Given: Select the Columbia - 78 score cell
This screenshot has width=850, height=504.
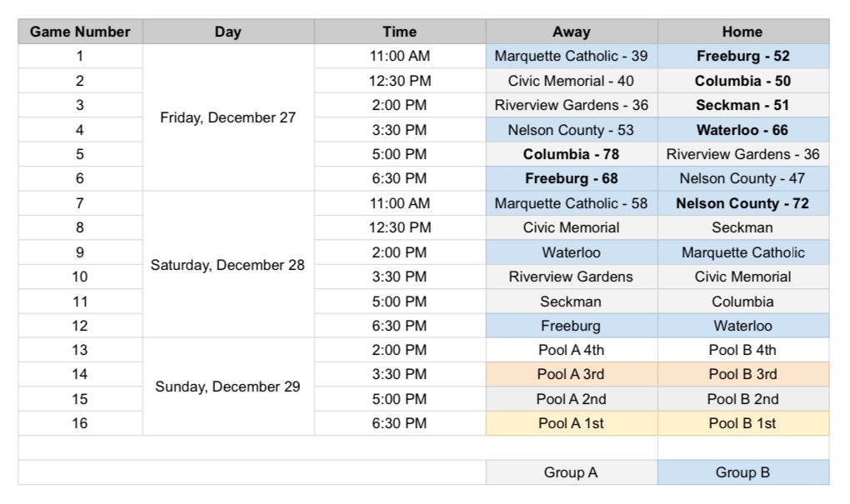Looking at the screenshot, I should coord(571,154).
